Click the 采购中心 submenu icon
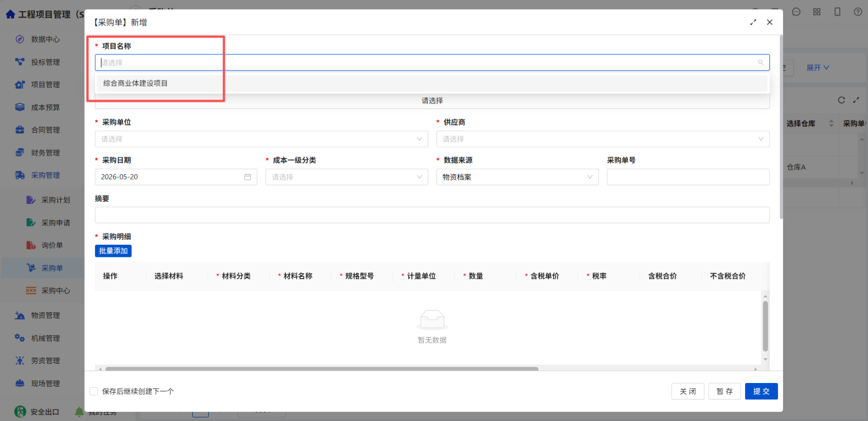This screenshot has height=421, width=868. 31,291
